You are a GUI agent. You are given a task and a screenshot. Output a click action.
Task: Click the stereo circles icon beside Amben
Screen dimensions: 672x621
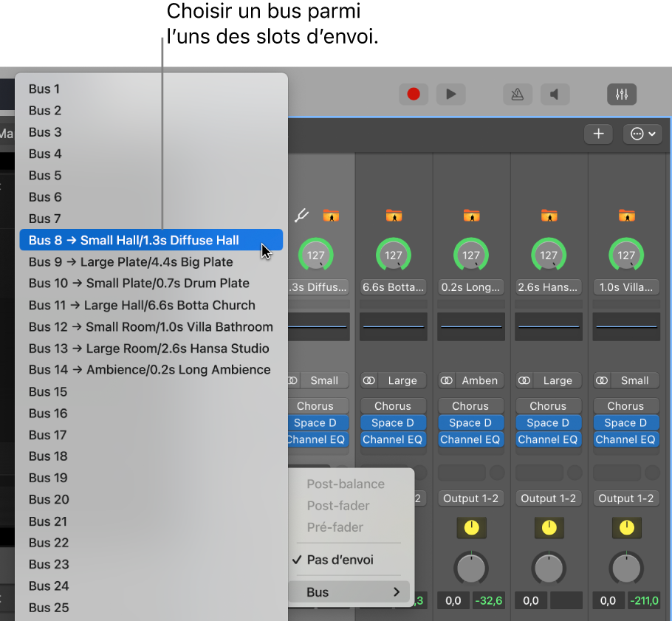(446, 380)
